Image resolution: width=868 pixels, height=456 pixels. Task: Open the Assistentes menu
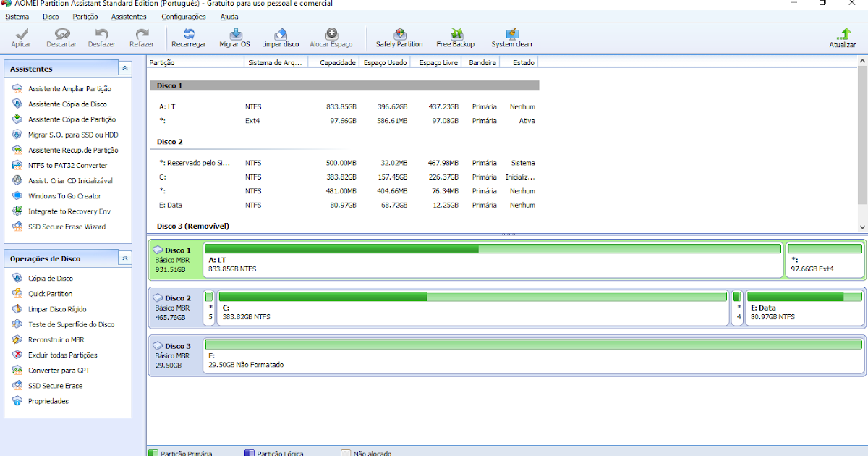[x=129, y=17]
